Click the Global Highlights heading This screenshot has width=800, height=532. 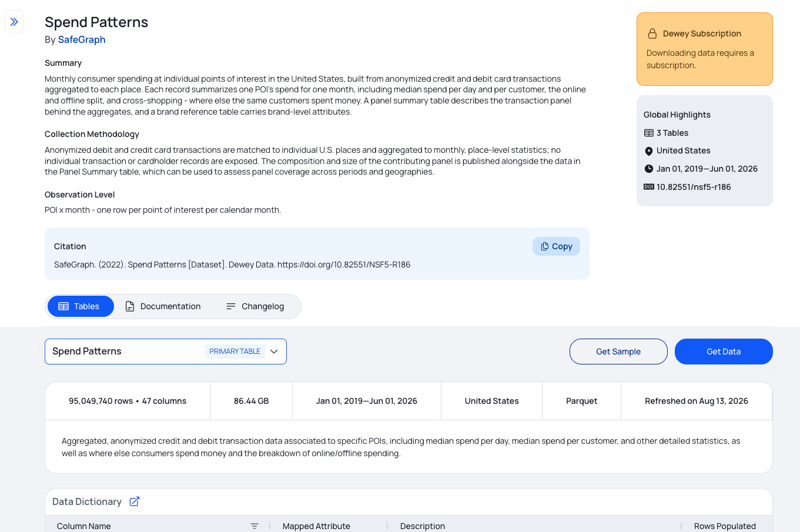(677, 115)
